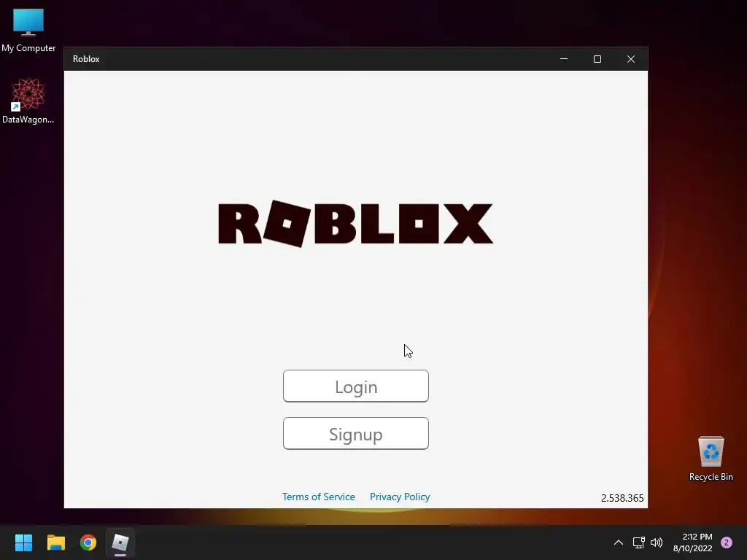Open the Terms of Service link

[x=319, y=497]
